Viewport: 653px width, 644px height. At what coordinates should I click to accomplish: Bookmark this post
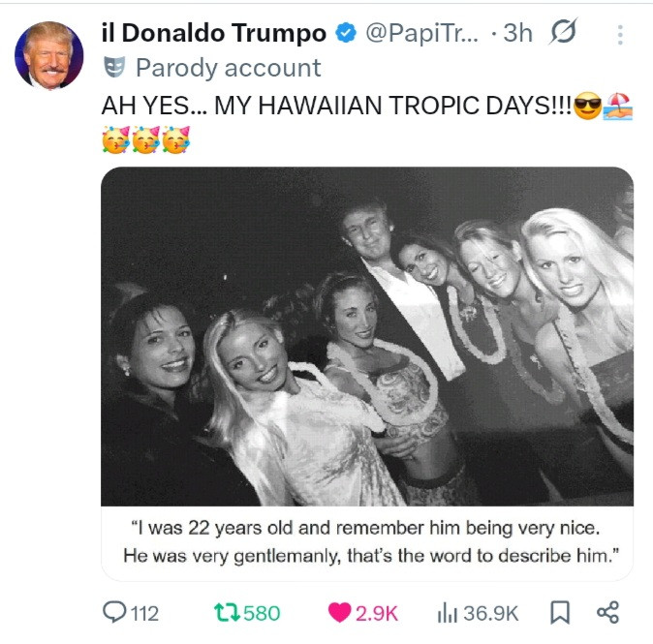tap(560, 612)
